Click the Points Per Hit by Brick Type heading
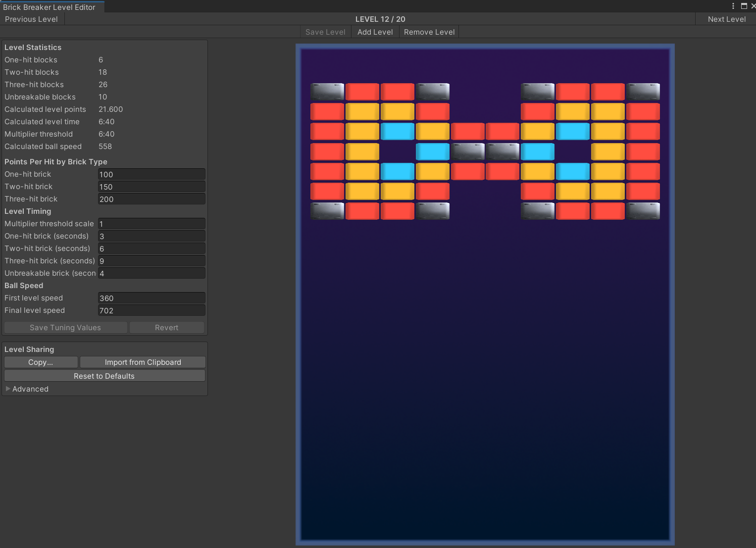756x548 pixels. (x=56, y=162)
